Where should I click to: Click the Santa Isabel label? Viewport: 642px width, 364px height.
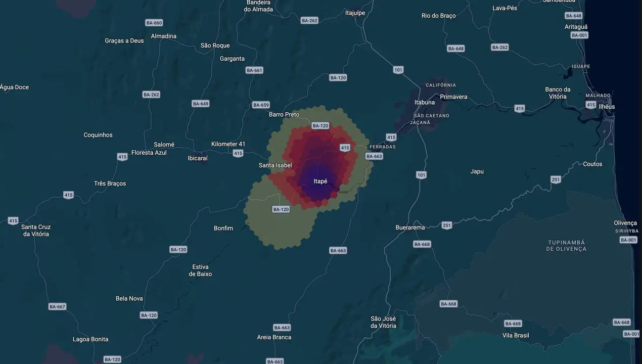pyautogui.click(x=276, y=165)
